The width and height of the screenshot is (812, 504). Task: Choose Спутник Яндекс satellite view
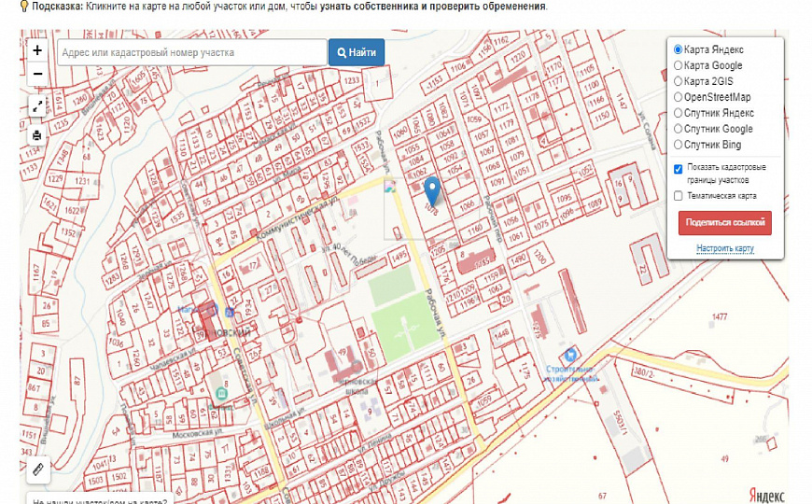pyautogui.click(x=679, y=114)
